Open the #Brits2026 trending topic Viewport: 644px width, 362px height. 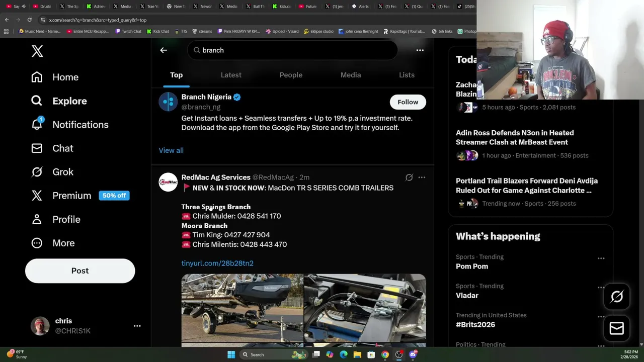click(x=475, y=325)
